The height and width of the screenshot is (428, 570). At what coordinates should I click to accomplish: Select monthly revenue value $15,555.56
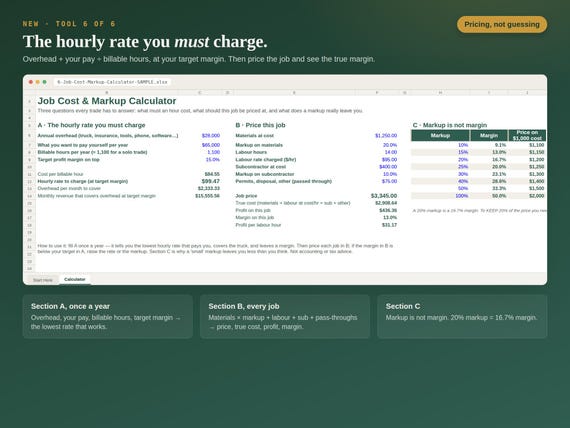tap(207, 196)
